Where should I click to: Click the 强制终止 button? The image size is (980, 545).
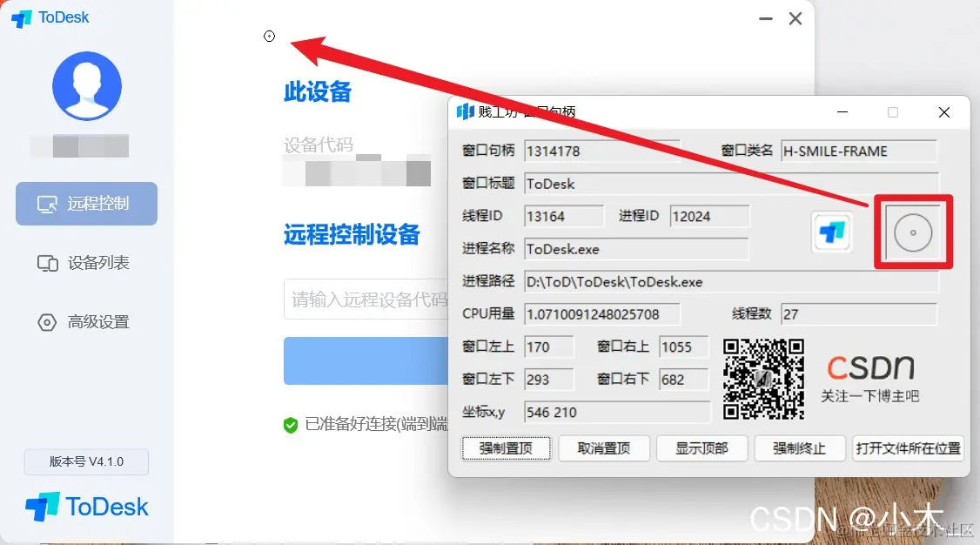800,448
